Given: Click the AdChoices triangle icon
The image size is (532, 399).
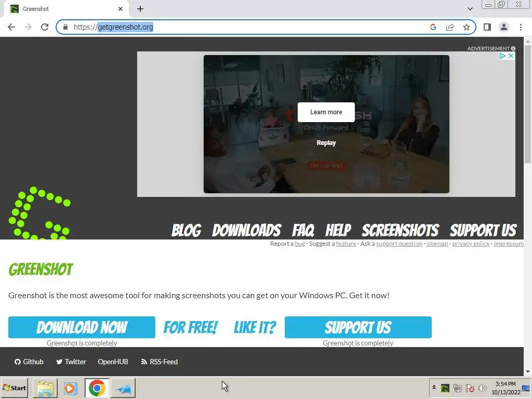Looking at the screenshot, I should [502, 56].
